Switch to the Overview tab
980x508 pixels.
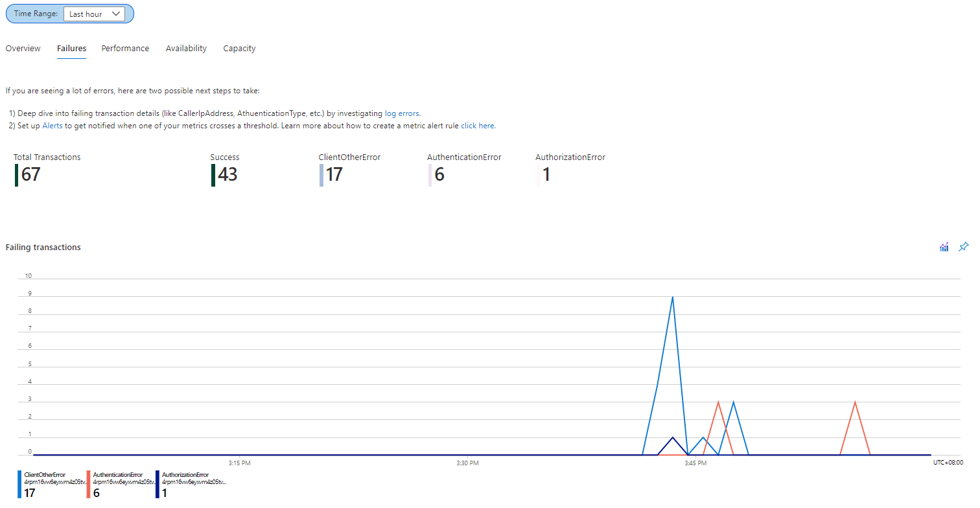[x=23, y=48]
